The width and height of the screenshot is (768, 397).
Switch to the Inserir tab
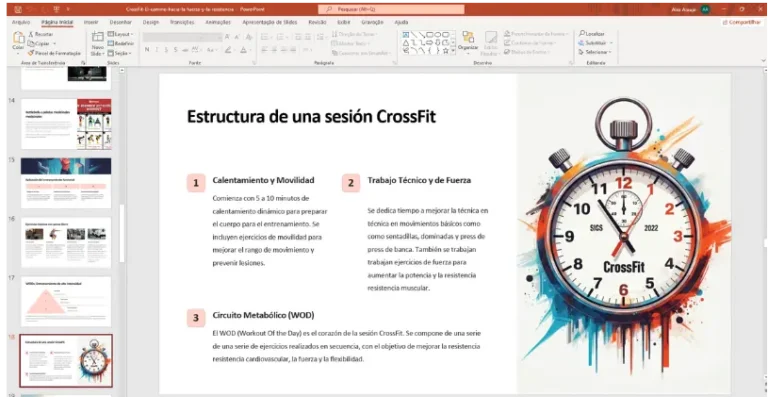91,23
